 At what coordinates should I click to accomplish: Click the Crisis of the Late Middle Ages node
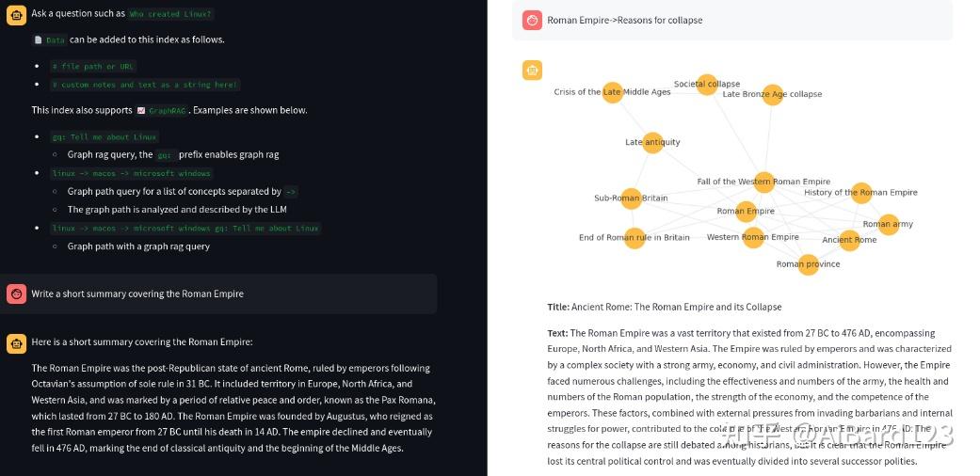[613, 92]
